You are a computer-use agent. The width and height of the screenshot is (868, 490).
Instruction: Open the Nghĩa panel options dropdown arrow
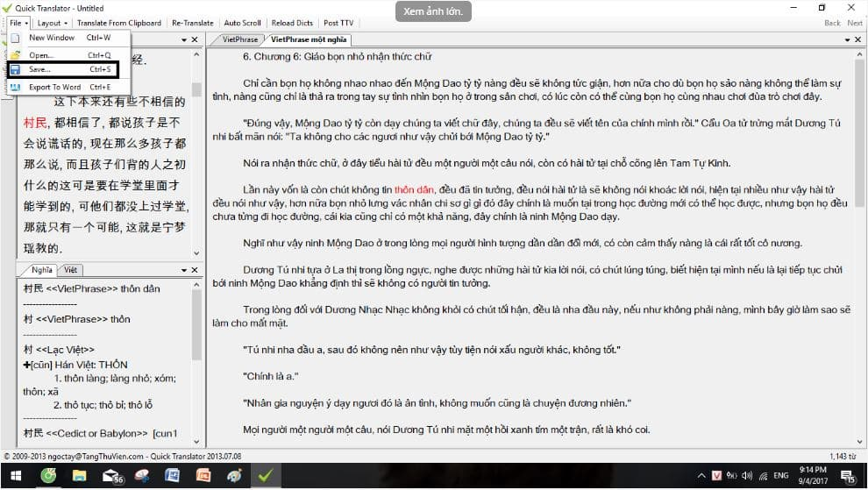coord(183,270)
